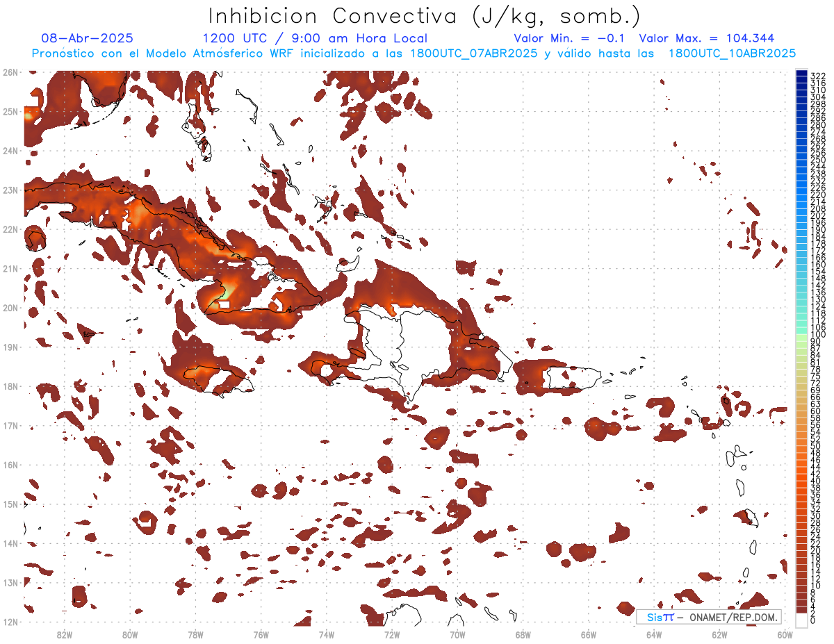834x644 pixels.
Task: Click the "74W" longitude label
Action: (327, 634)
